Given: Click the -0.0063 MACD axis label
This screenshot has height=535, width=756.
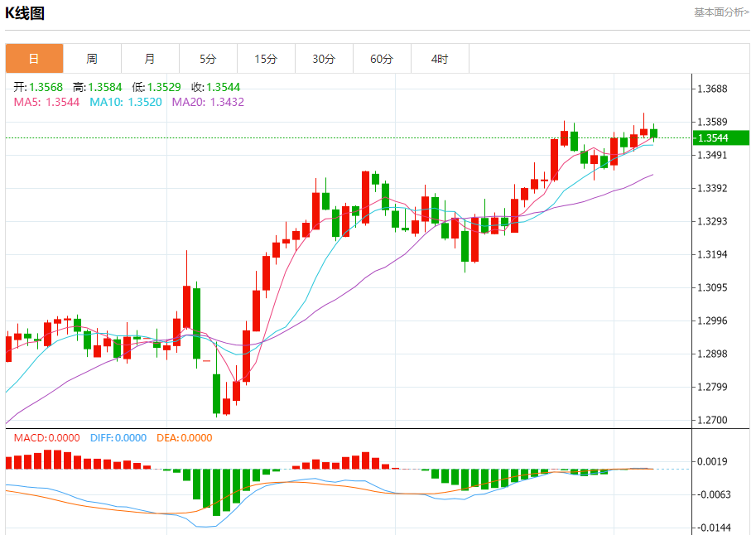Looking at the screenshot, I should click(x=713, y=495).
